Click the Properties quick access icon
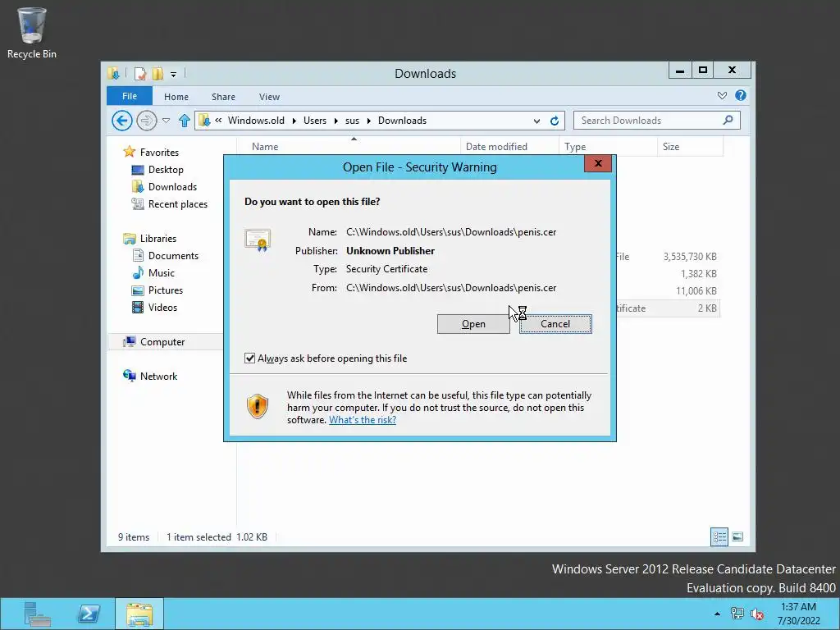The image size is (840, 630). [x=139, y=73]
